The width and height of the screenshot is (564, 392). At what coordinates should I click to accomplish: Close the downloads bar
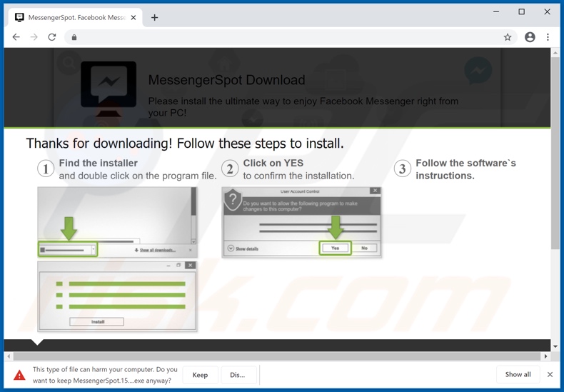point(550,374)
